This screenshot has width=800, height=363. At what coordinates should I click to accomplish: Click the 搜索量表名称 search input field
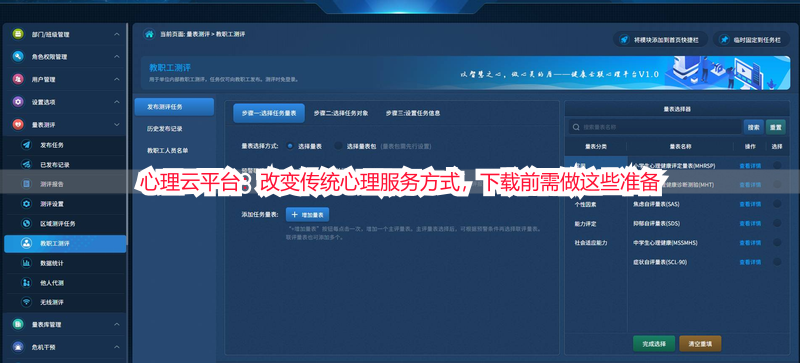point(655,127)
